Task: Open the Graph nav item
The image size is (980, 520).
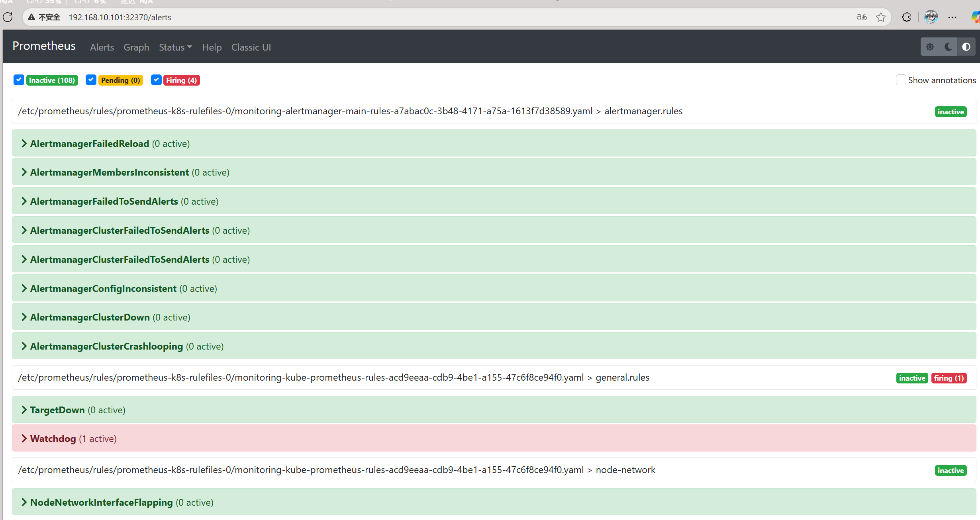Action: pyautogui.click(x=136, y=47)
